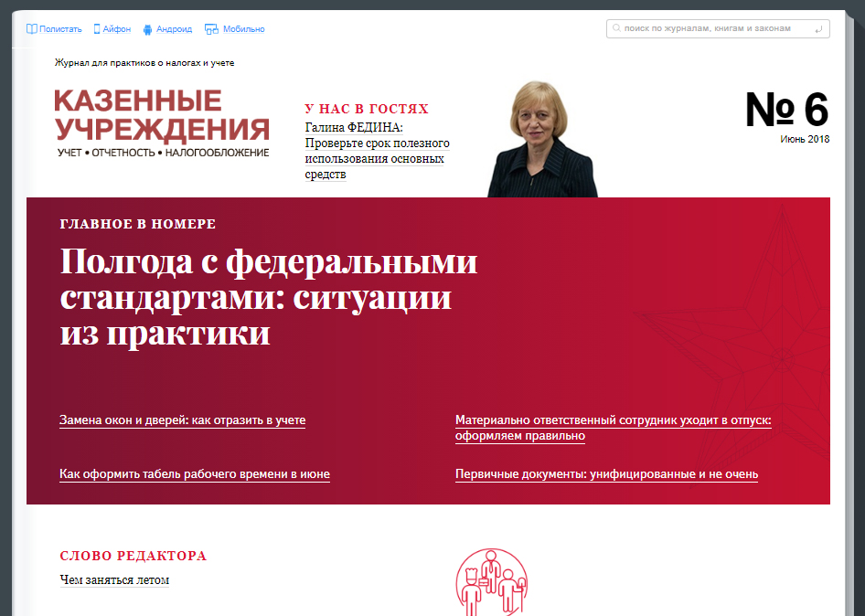Open the Галина Федина interview link
865x616 pixels.
pyautogui.click(x=377, y=151)
